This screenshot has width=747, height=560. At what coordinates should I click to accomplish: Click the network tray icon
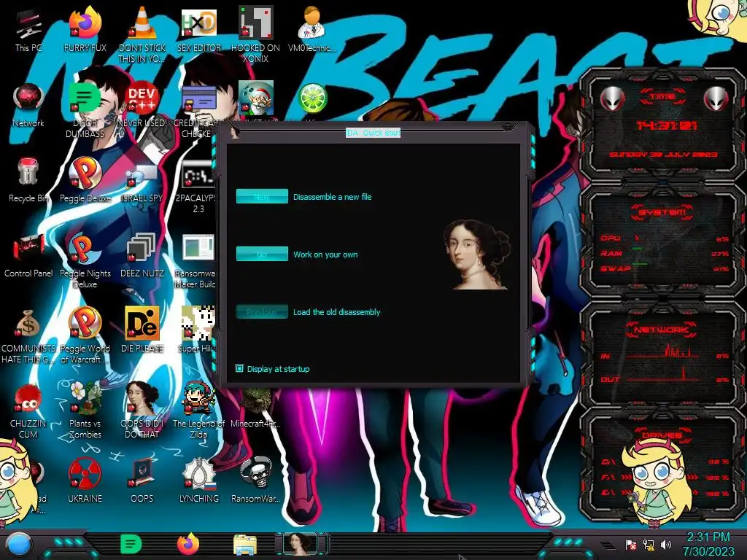(x=649, y=545)
